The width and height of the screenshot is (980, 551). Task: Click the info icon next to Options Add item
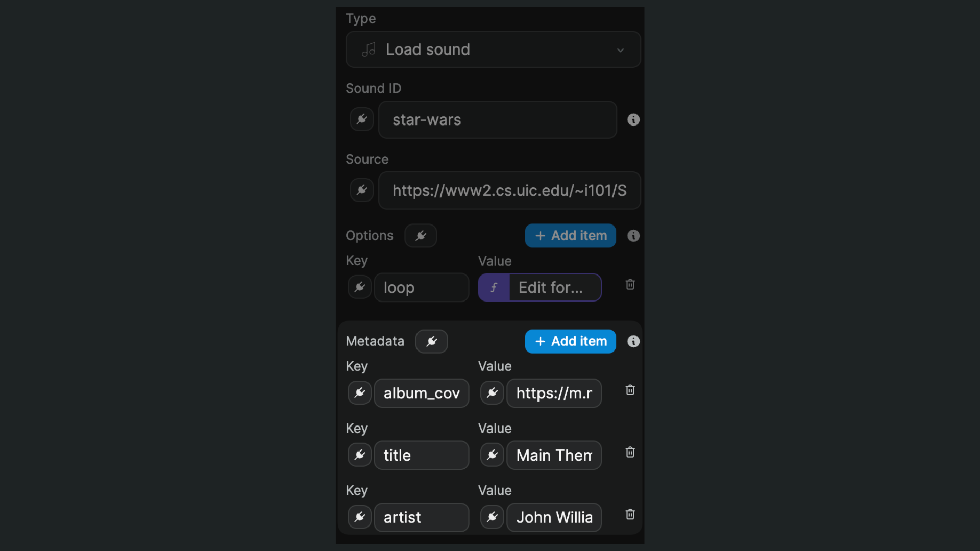coord(633,236)
